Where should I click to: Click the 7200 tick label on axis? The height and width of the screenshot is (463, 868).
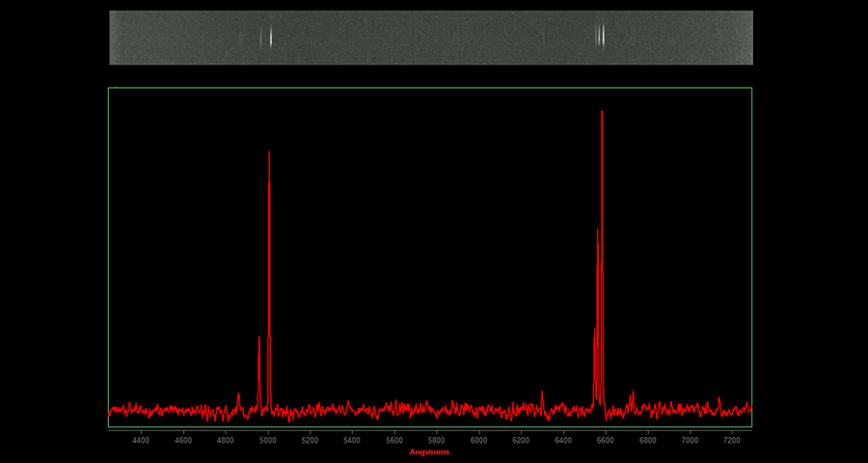731,440
